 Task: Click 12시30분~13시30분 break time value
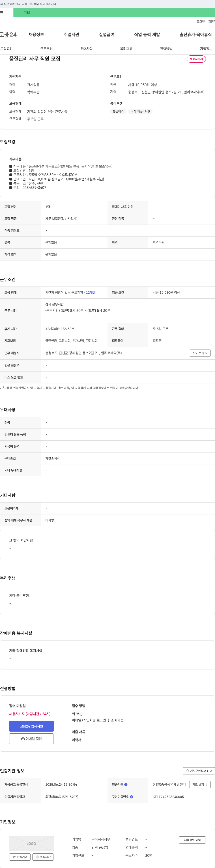point(60,329)
